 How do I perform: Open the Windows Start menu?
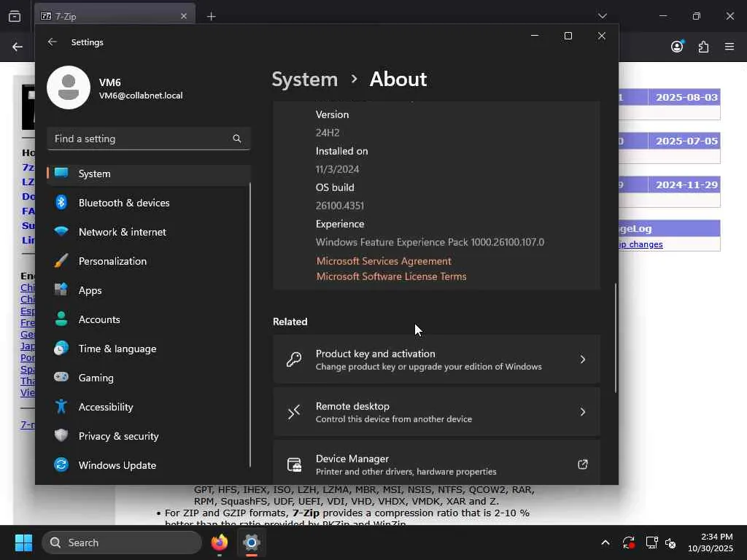23,542
